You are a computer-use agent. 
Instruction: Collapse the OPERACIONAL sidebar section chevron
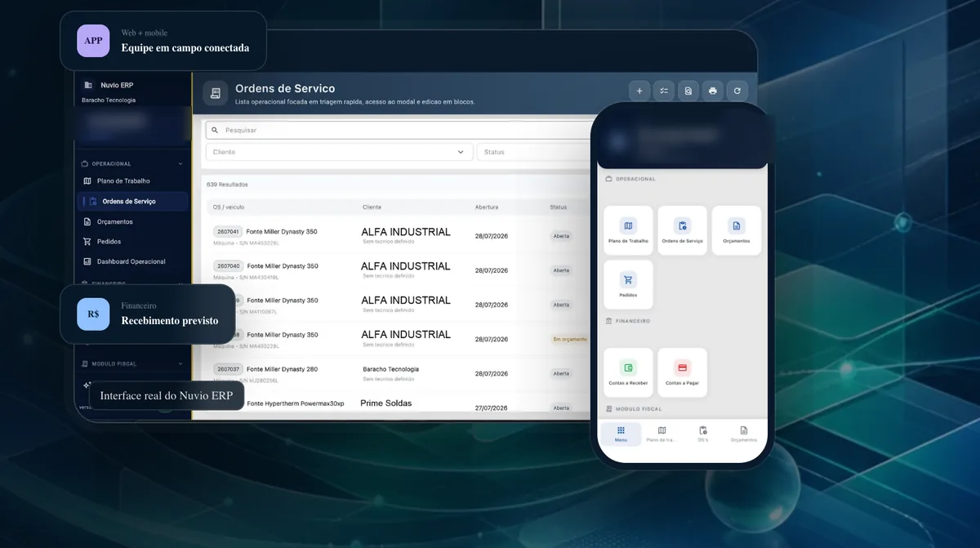180,163
